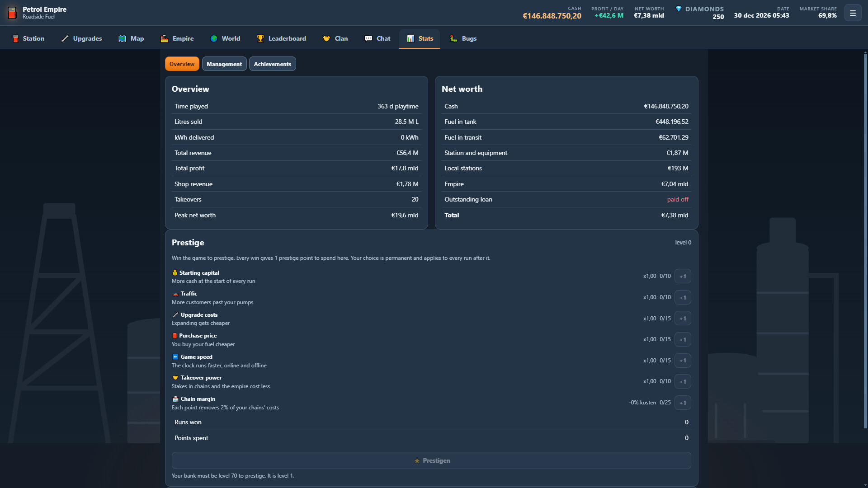Viewport: 868px width, 488px height.
Task: Click the Map tab icon
Action: tap(122, 38)
